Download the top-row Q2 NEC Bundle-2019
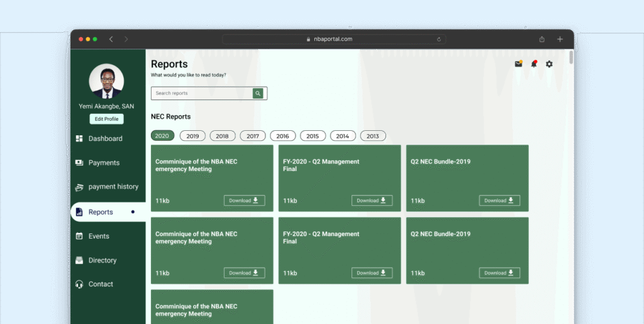This screenshot has width=644, height=324. tap(499, 201)
